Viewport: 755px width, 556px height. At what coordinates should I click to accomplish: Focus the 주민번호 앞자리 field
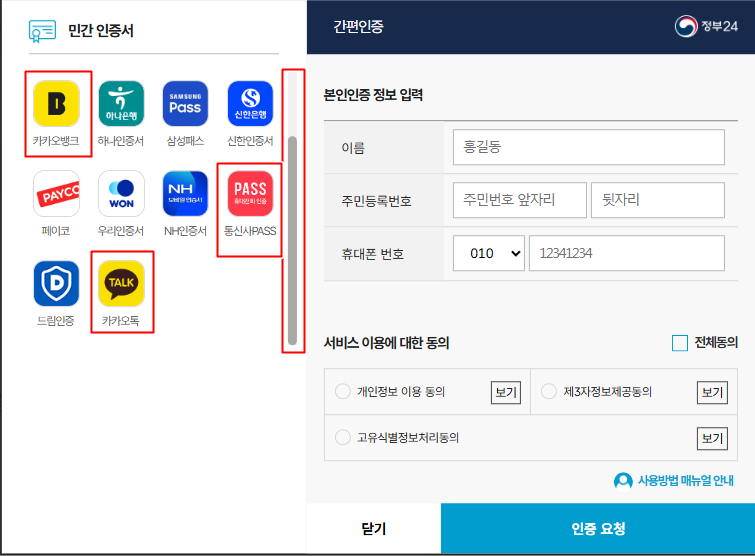pos(520,200)
